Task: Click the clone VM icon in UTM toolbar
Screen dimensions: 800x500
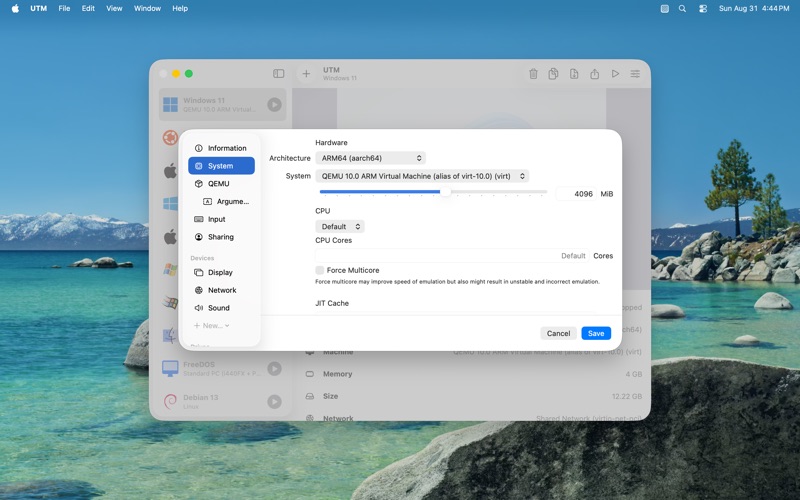Action: click(553, 74)
